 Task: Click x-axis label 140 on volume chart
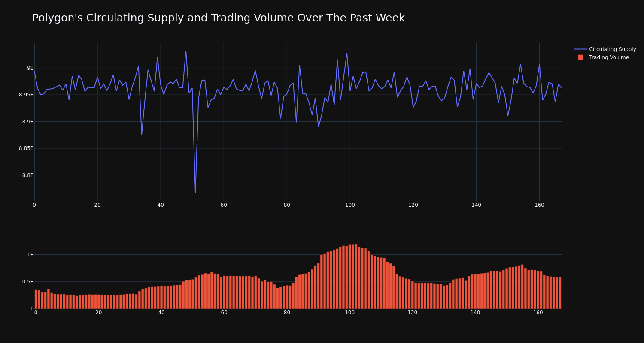(x=475, y=313)
